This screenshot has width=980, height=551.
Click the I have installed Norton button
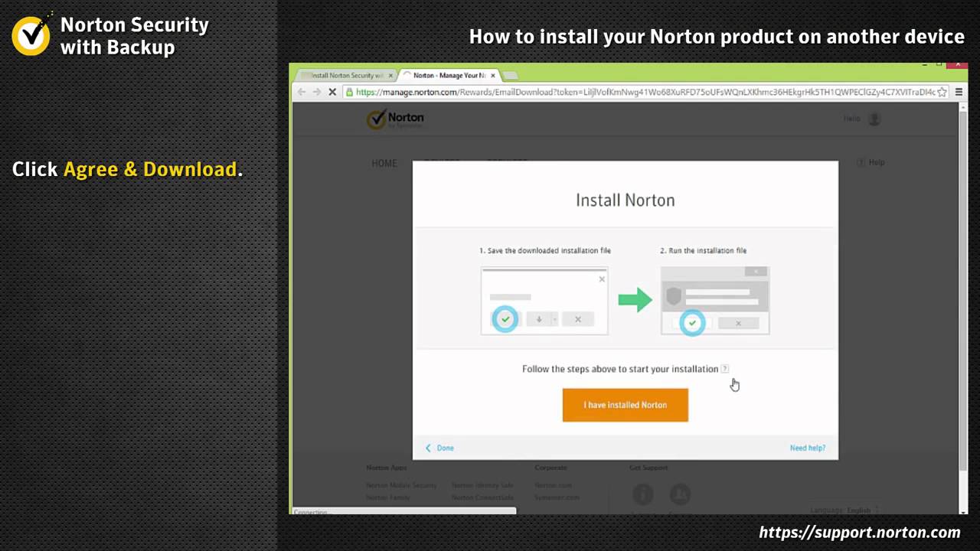coord(626,405)
